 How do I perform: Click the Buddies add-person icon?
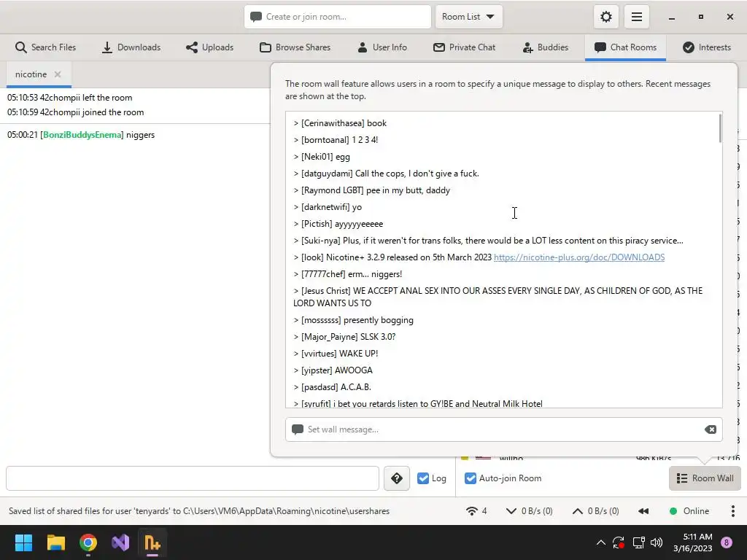click(x=528, y=47)
